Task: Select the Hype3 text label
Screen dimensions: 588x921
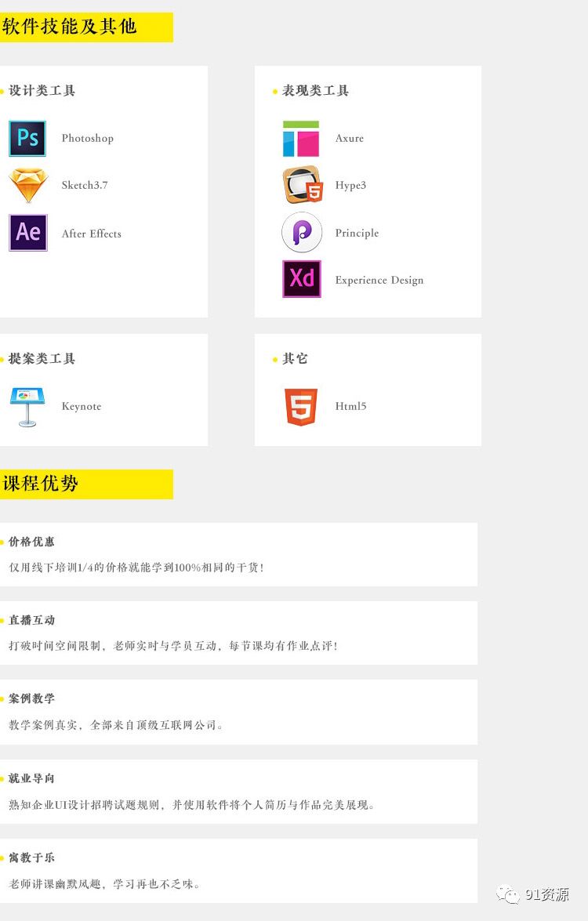Action: pyautogui.click(x=350, y=186)
